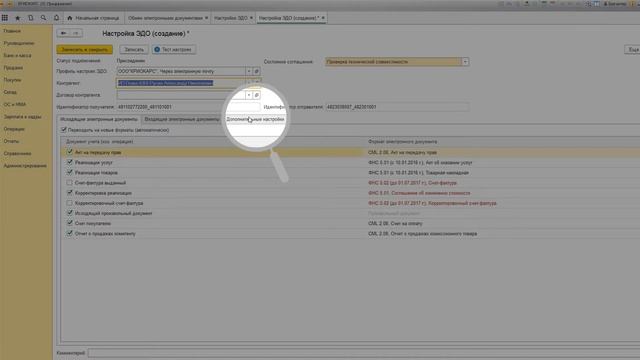Viewport: 640px width, 360px height.
Task: Uncheck 'Корректировка реализации' checkbox
Action: pyautogui.click(x=69, y=193)
